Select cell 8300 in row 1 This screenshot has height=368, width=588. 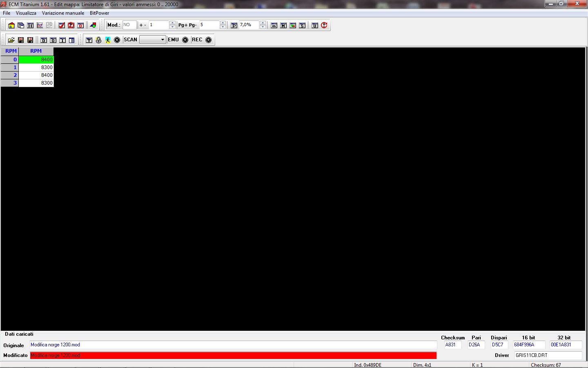coord(36,67)
